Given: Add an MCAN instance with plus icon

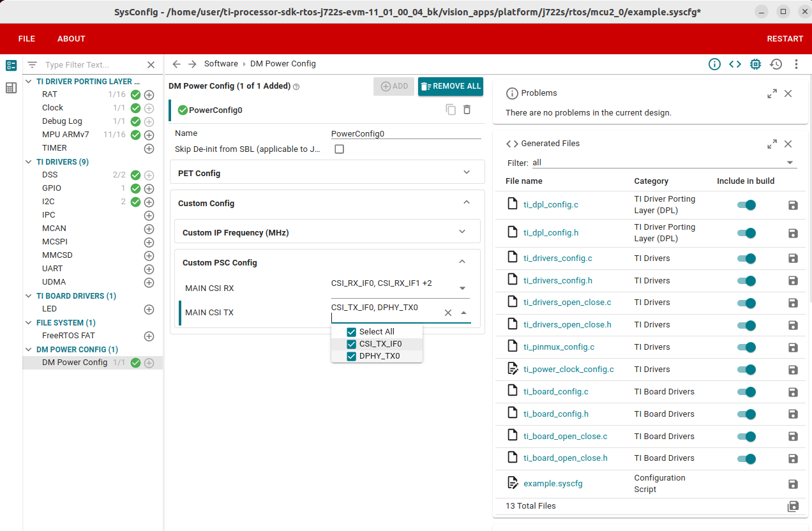Looking at the screenshot, I should click(x=149, y=228).
